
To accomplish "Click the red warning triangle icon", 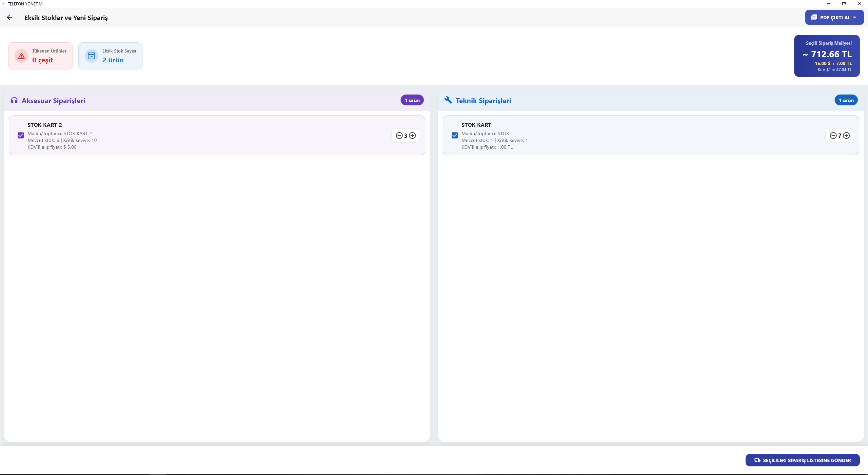I will [21, 56].
